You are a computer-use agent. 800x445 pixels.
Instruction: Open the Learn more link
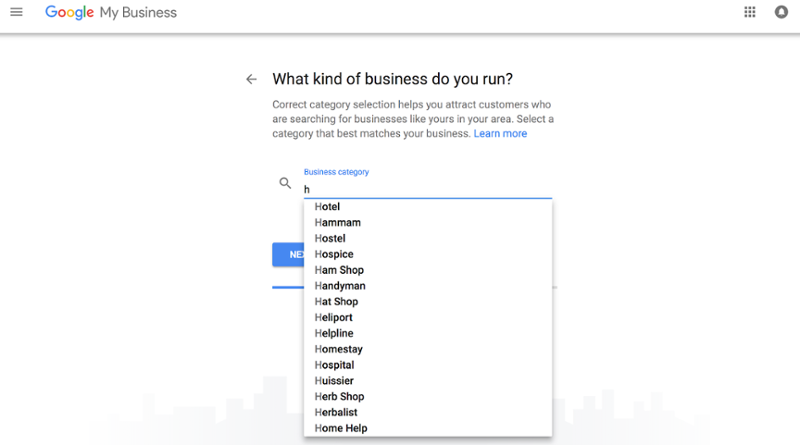[x=500, y=134]
